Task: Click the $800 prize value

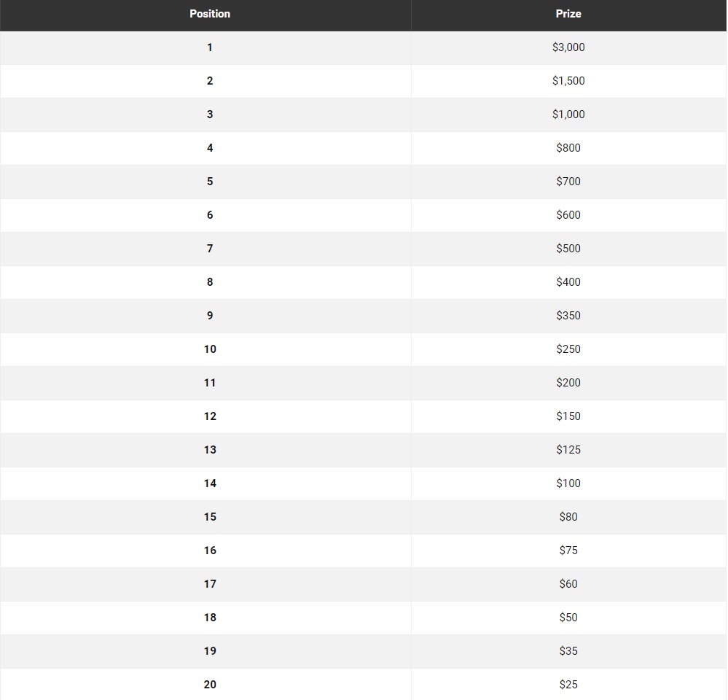Action: pos(568,148)
